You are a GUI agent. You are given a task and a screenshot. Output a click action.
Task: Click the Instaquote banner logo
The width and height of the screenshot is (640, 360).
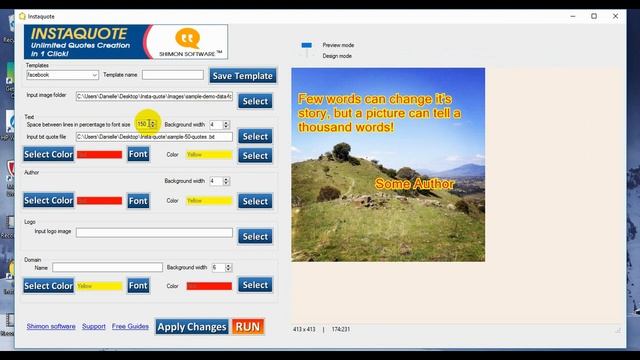click(126, 42)
